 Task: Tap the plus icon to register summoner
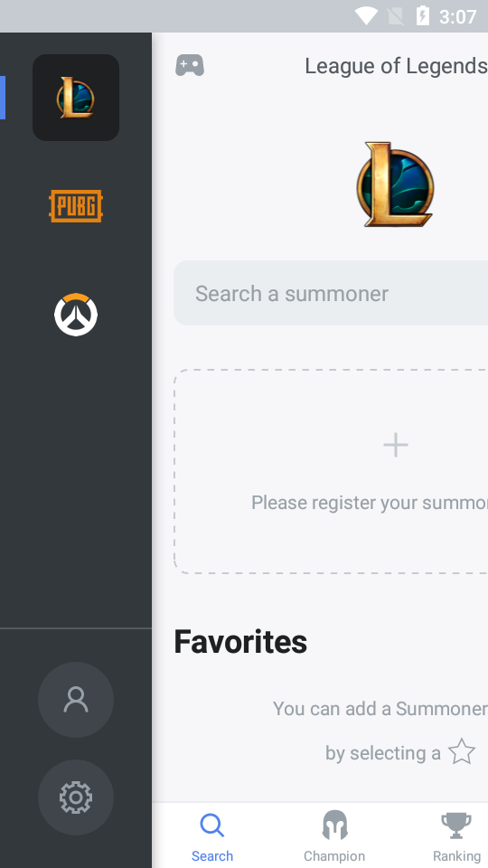click(x=396, y=445)
